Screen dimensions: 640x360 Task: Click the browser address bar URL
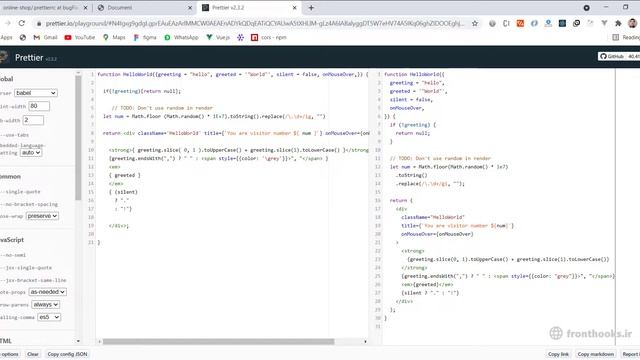pos(255,23)
